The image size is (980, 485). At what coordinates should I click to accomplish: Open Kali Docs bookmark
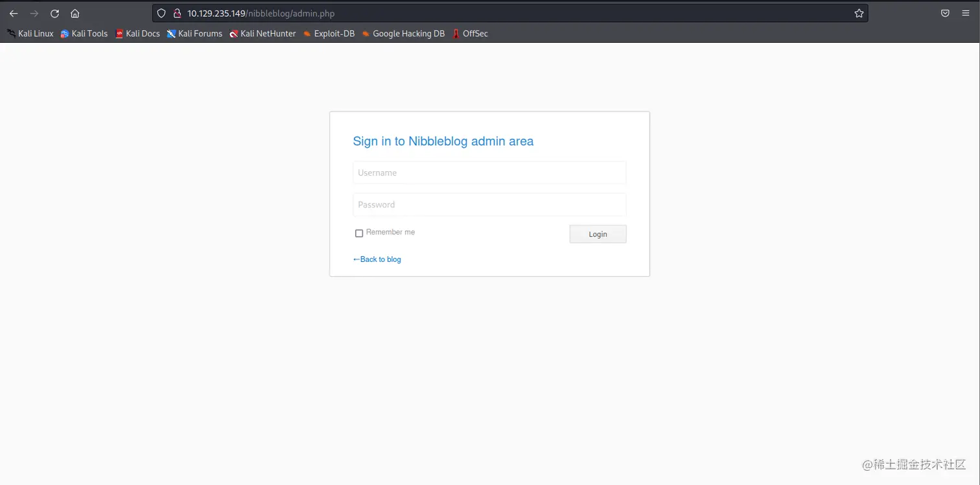coord(137,34)
